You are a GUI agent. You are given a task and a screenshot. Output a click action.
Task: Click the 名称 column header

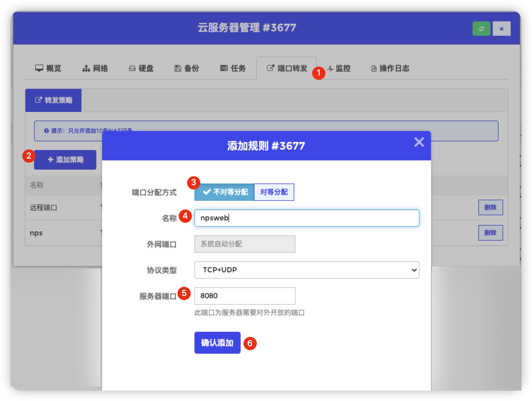37,185
